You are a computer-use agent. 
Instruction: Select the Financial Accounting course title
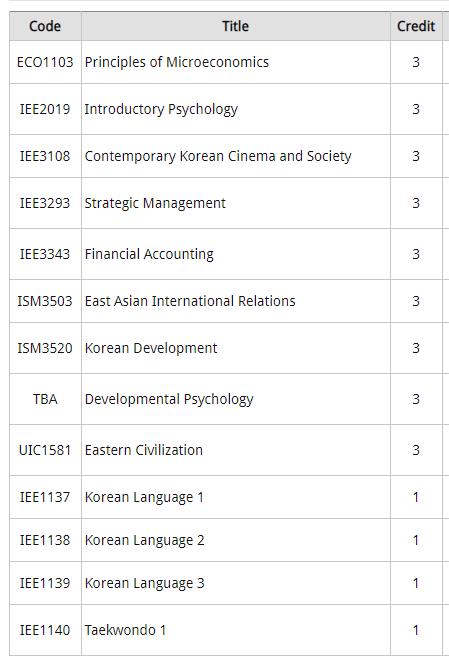tap(149, 254)
